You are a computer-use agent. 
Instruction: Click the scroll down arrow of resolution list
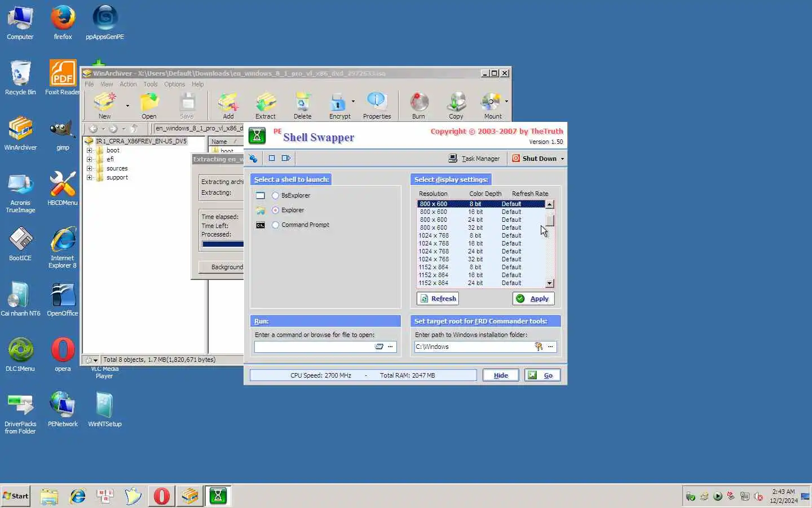550,283
